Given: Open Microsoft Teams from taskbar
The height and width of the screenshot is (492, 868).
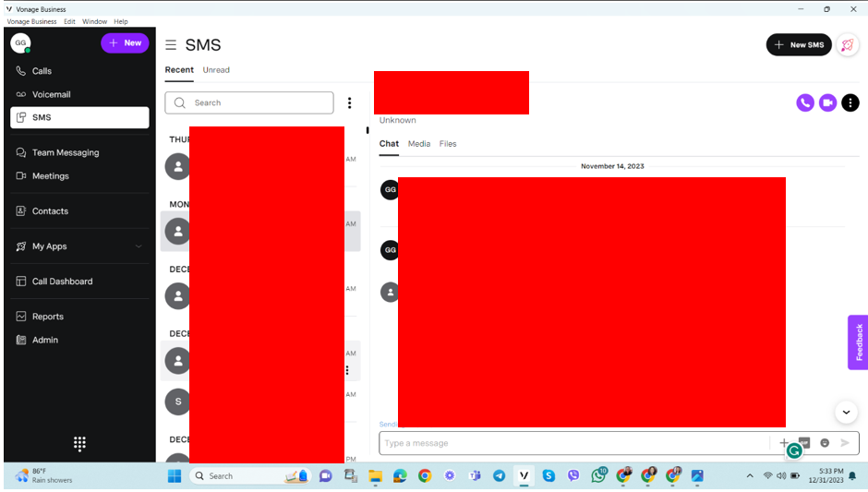Looking at the screenshot, I should (475, 476).
